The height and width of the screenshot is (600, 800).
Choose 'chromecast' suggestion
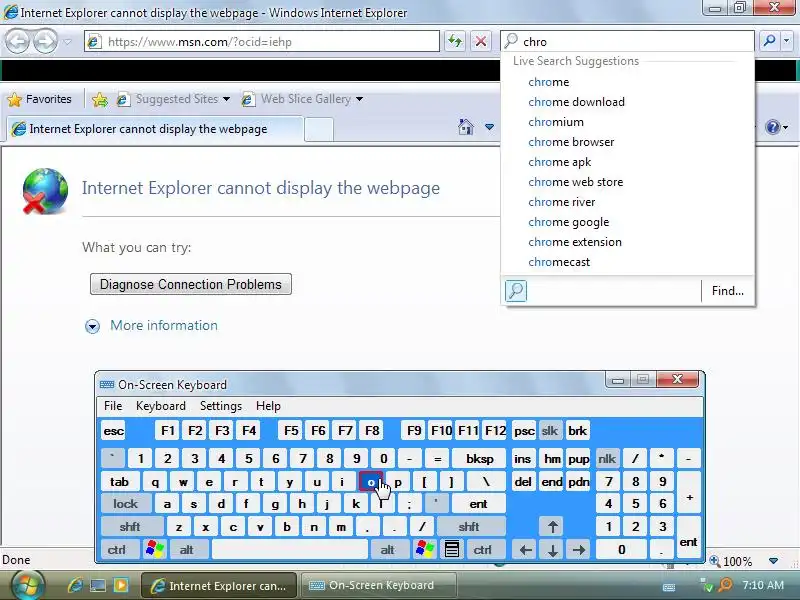[x=627, y=262]
